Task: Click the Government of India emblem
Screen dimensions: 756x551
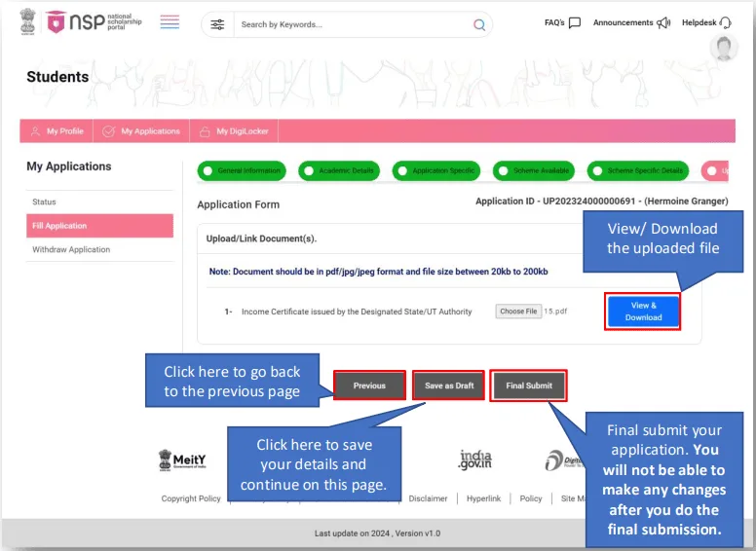Action: pos(28,21)
